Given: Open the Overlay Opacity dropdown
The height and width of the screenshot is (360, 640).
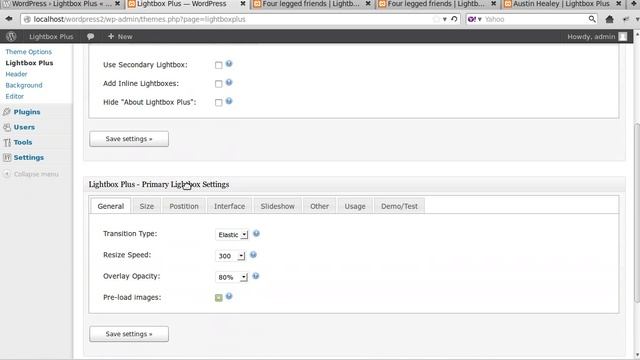Looking at the screenshot, I should pyautogui.click(x=231, y=277).
